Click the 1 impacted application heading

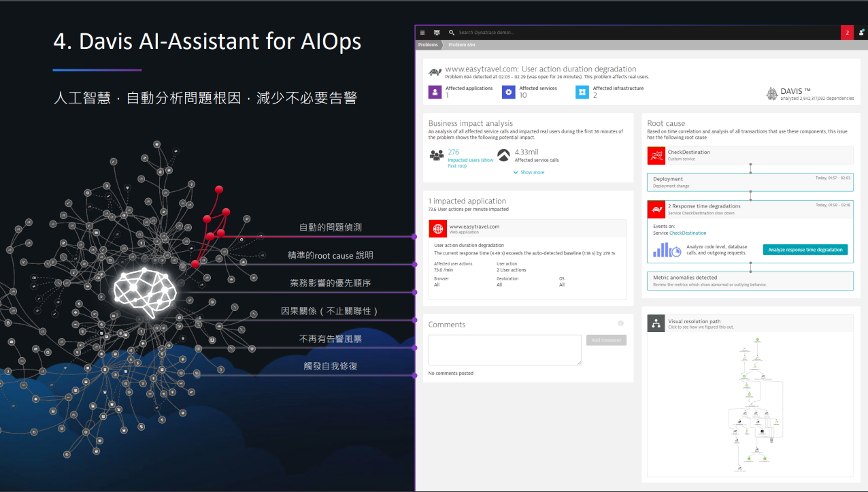(x=467, y=201)
